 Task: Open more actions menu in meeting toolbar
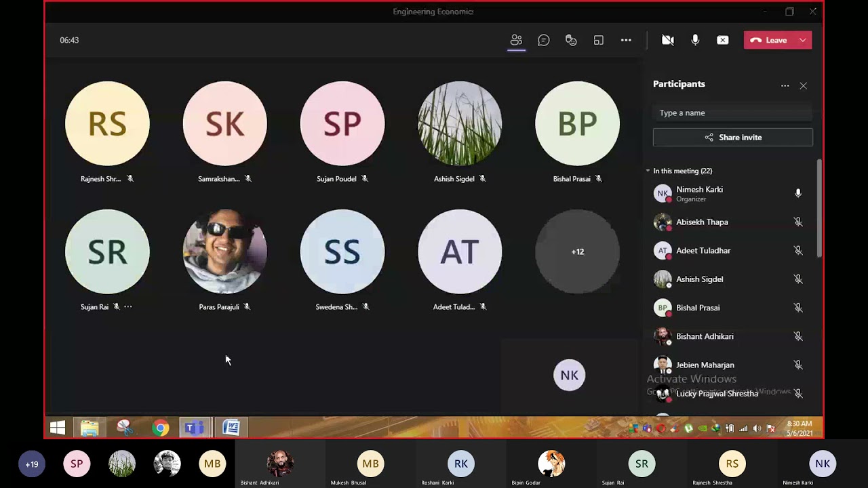626,41
